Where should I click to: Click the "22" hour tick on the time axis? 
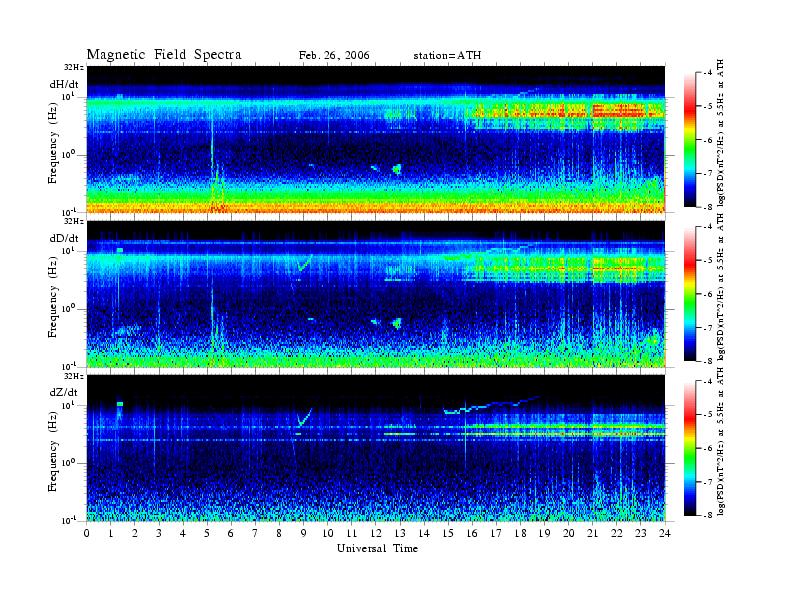(617, 533)
